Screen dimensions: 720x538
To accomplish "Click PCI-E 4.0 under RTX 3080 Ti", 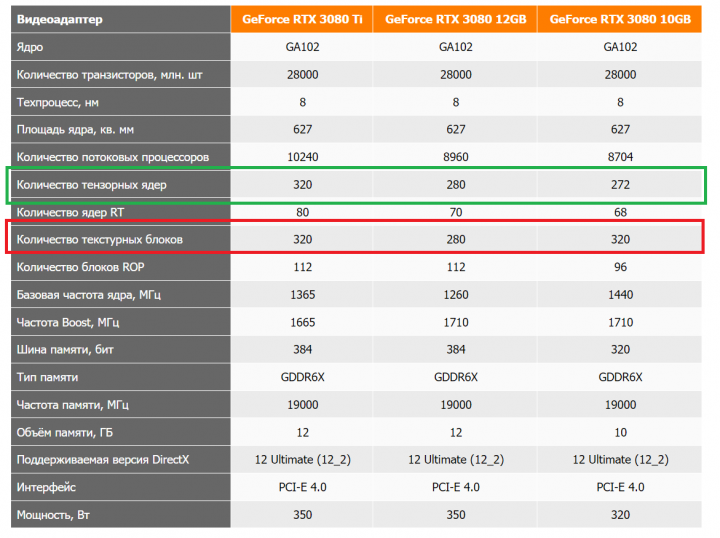I will [303, 488].
